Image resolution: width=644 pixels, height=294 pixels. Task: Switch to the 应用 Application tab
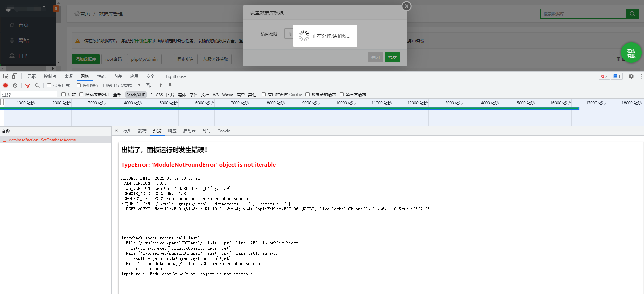[134, 76]
